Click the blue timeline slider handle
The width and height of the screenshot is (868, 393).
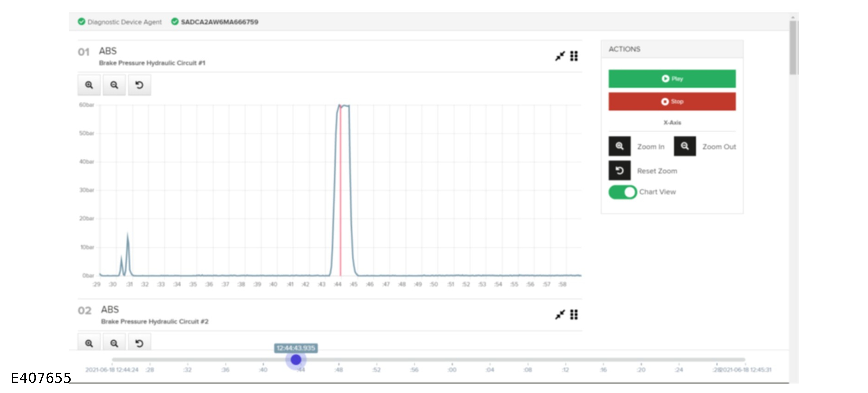(296, 360)
